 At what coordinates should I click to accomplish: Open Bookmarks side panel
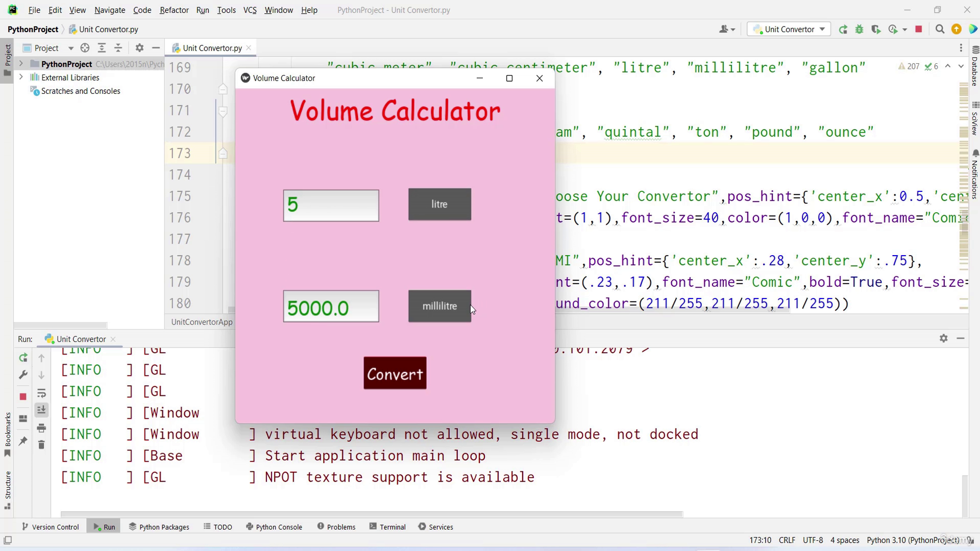[8, 435]
